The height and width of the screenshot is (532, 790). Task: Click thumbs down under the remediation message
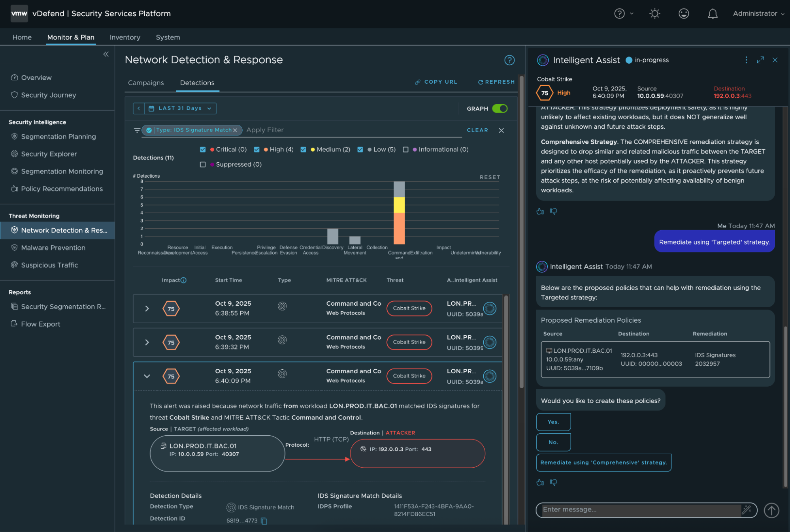coord(553,482)
